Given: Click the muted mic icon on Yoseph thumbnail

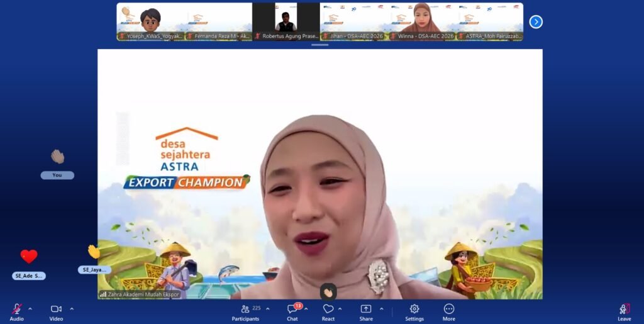Looking at the screenshot, I should click(x=122, y=36).
